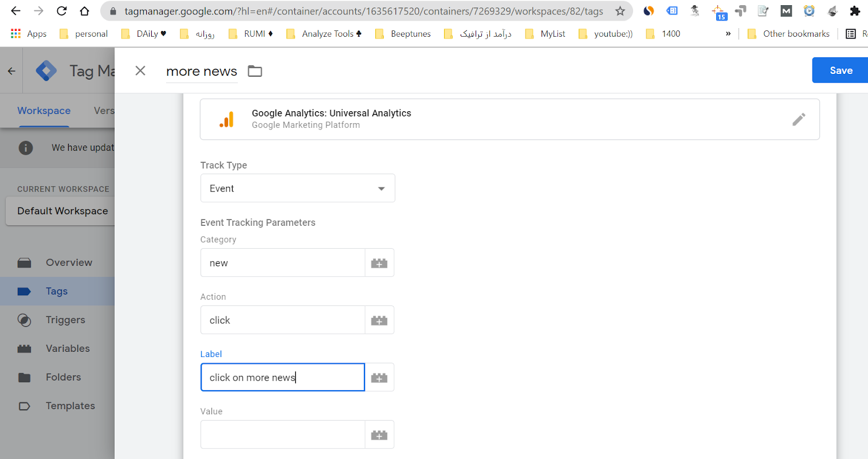
Task: Click the Variables brick icon
Action: [24, 348]
